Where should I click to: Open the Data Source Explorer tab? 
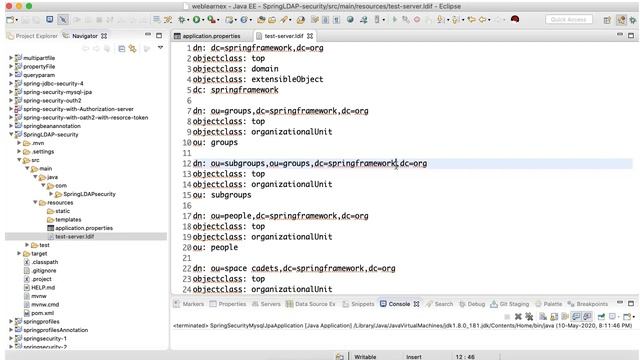pyautogui.click(x=311, y=304)
